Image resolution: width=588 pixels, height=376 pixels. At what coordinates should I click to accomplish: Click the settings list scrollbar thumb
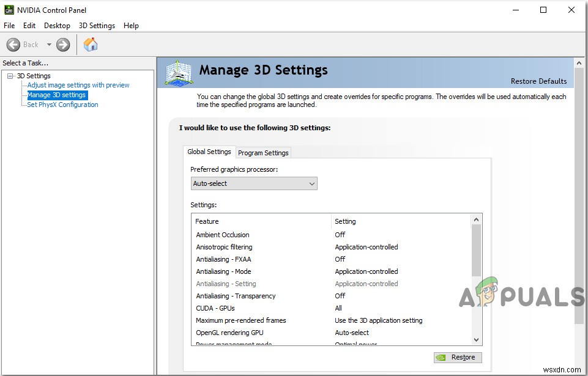476,251
